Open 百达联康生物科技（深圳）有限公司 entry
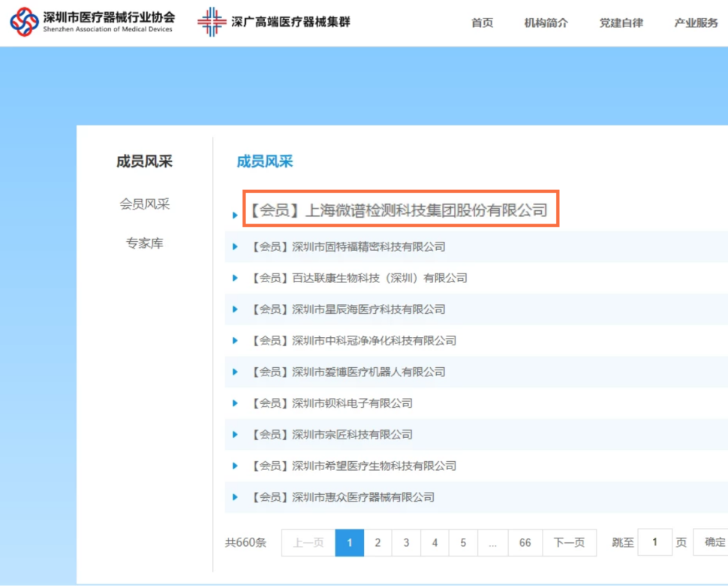The height and width of the screenshot is (588, 728). pyautogui.click(x=359, y=278)
